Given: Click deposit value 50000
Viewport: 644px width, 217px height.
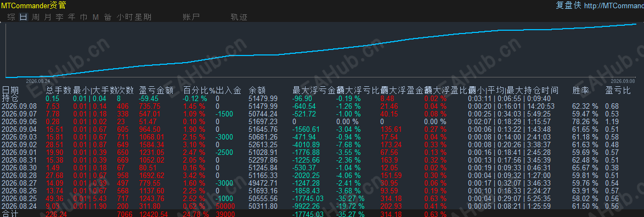Looking at the screenshot, I should (225, 207).
